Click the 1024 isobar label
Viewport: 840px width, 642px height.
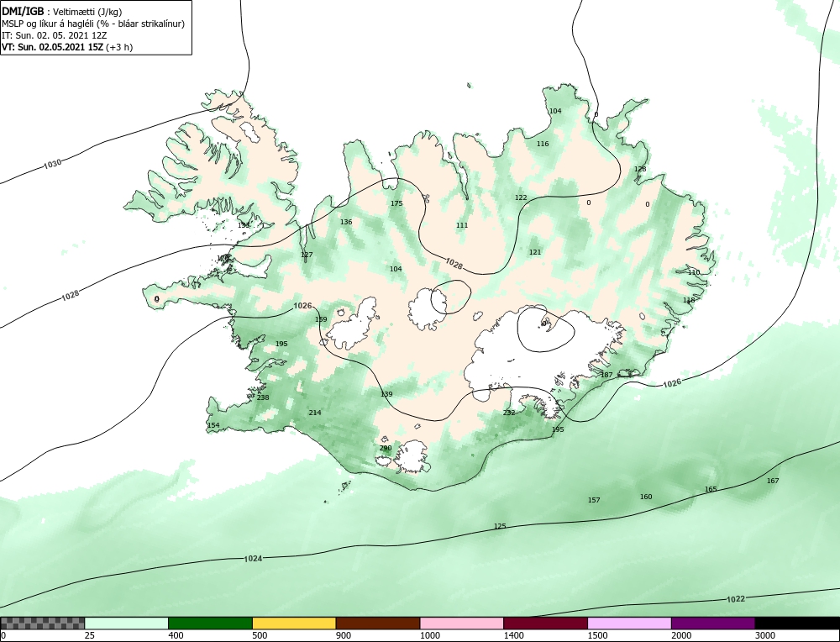[253, 559]
